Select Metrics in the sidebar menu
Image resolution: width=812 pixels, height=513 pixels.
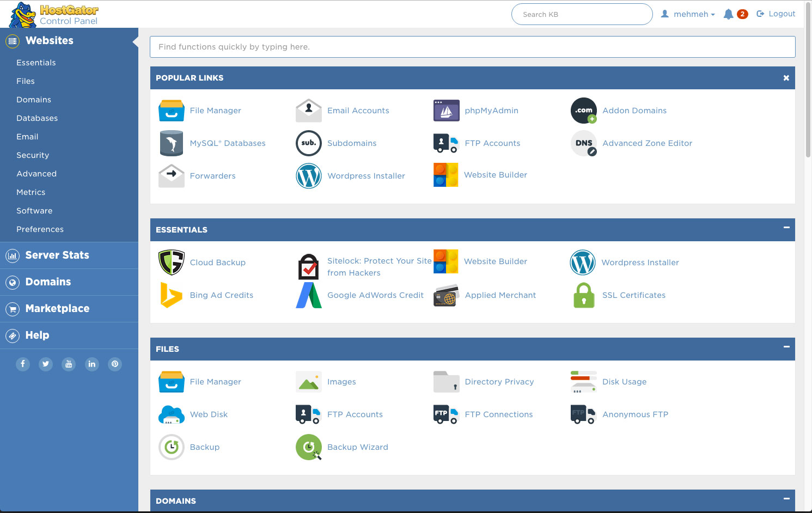point(31,192)
